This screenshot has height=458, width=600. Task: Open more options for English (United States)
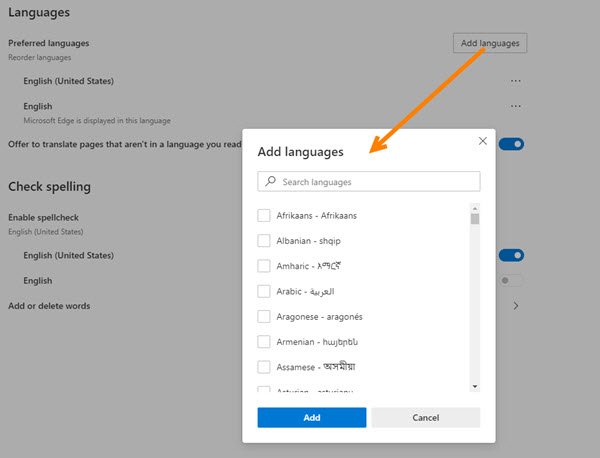pos(516,81)
